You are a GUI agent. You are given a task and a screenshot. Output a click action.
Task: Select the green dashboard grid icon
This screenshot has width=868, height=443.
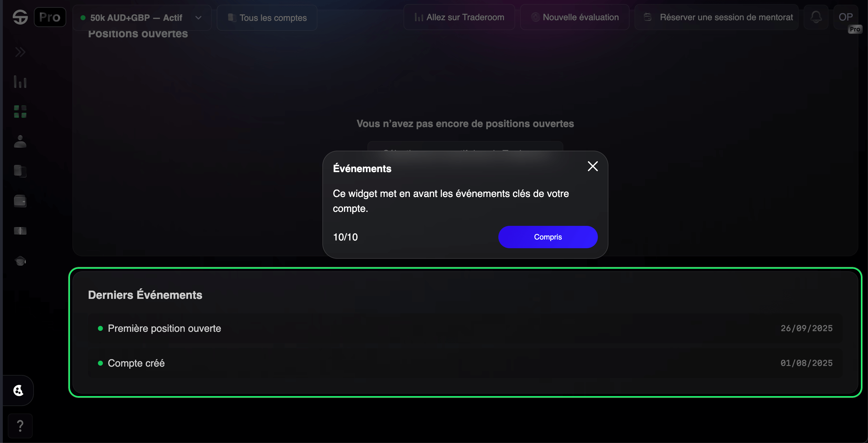click(20, 112)
